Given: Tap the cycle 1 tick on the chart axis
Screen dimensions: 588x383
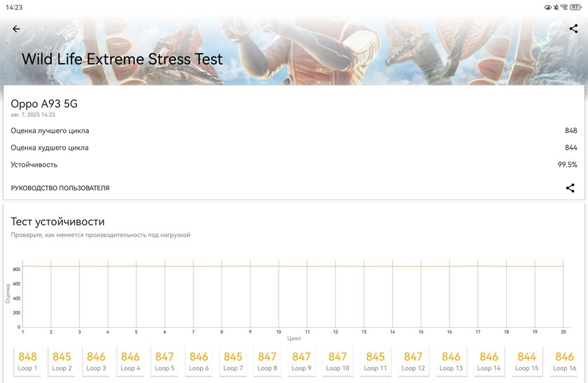Looking at the screenshot, I should [23, 332].
